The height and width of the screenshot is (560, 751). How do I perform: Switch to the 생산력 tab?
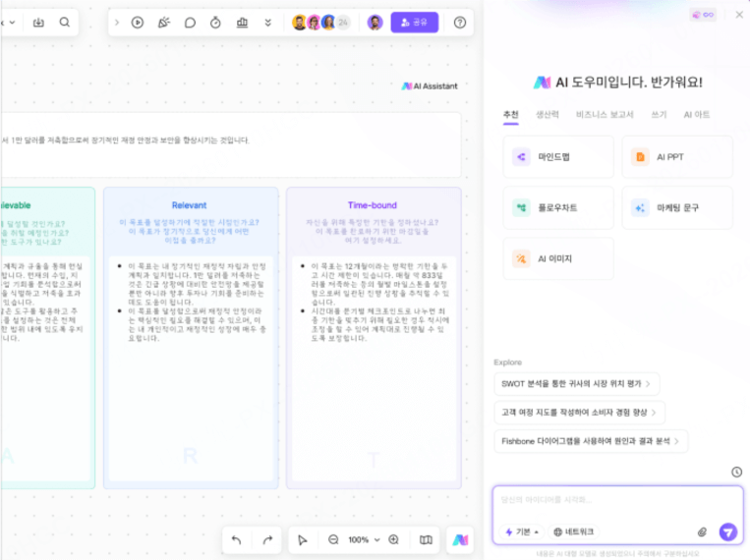pos(547,114)
